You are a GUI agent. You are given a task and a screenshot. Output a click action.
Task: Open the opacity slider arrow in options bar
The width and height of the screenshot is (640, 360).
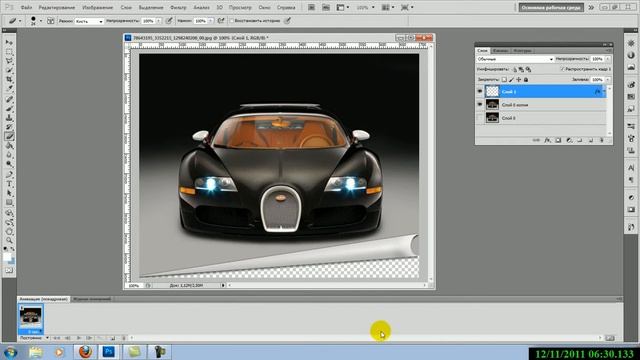tap(158, 21)
